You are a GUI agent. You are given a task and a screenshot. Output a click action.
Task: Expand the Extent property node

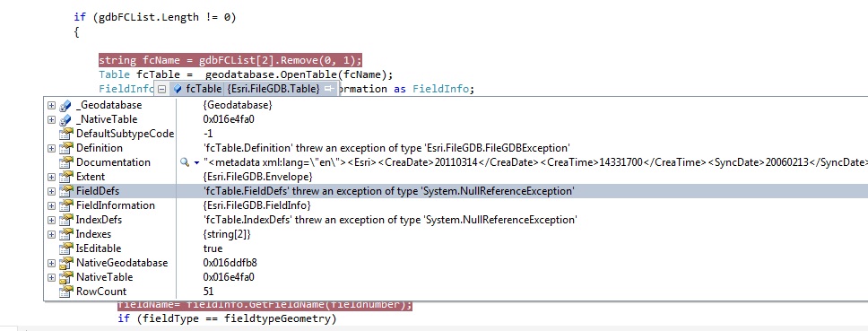tap(51, 177)
